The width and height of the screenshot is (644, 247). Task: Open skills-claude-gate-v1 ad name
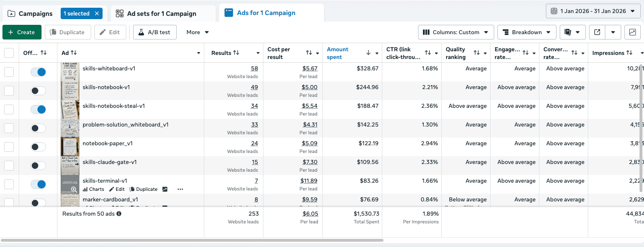point(110,162)
